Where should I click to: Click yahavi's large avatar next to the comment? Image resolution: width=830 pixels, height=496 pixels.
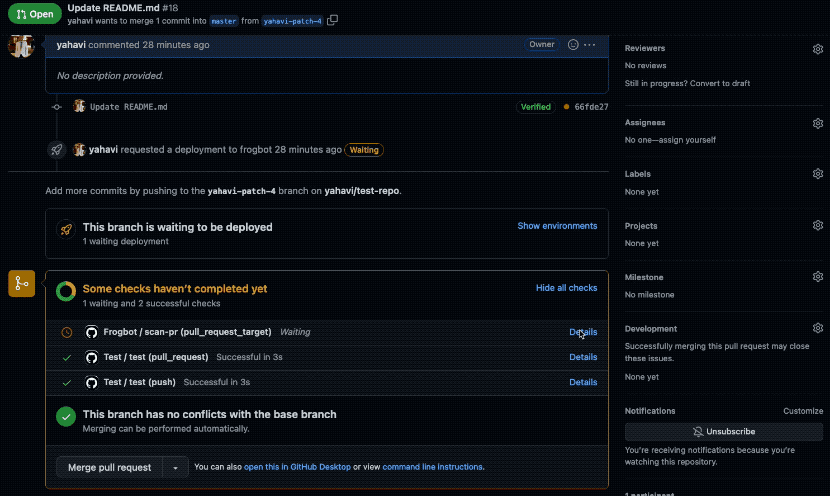coord(21,46)
